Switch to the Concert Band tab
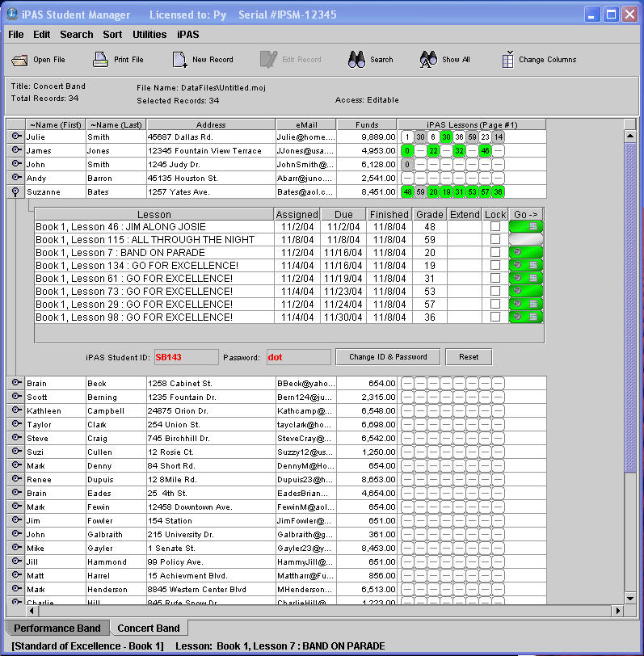Image resolution: width=644 pixels, height=656 pixels. [x=148, y=628]
